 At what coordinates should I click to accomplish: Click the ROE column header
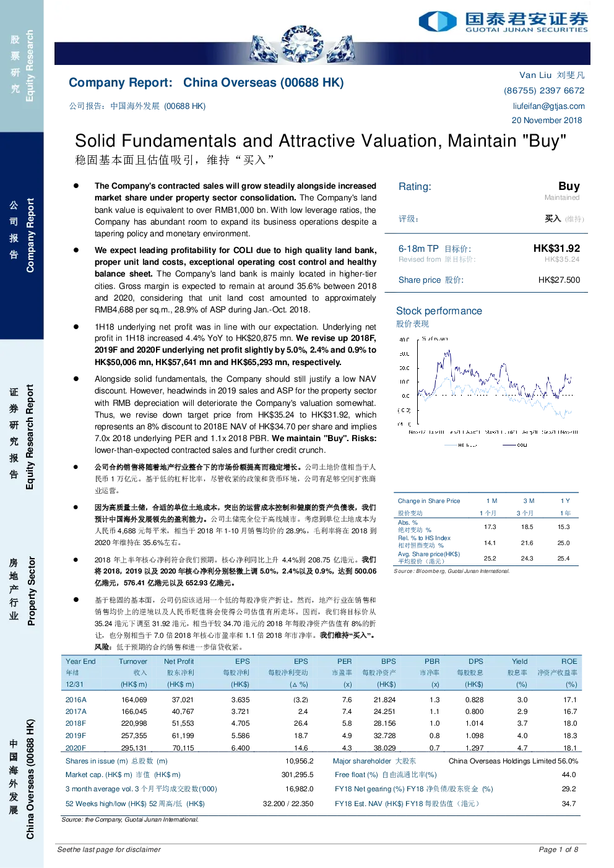[x=569, y=661]
